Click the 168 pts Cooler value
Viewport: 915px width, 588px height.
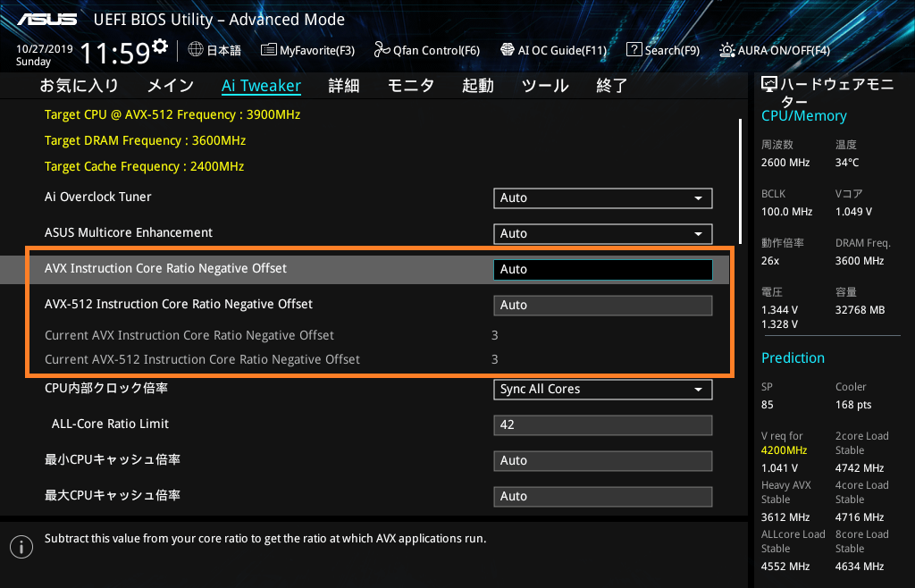[x=853, y=405]
